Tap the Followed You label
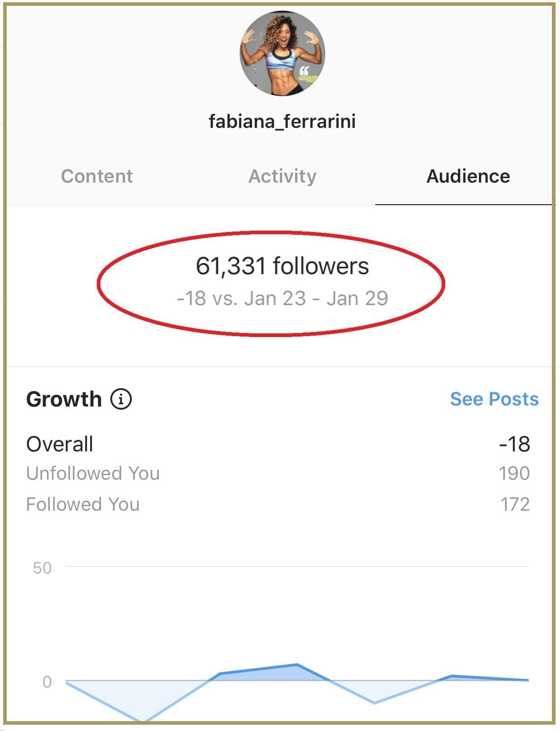 (83, 504)
